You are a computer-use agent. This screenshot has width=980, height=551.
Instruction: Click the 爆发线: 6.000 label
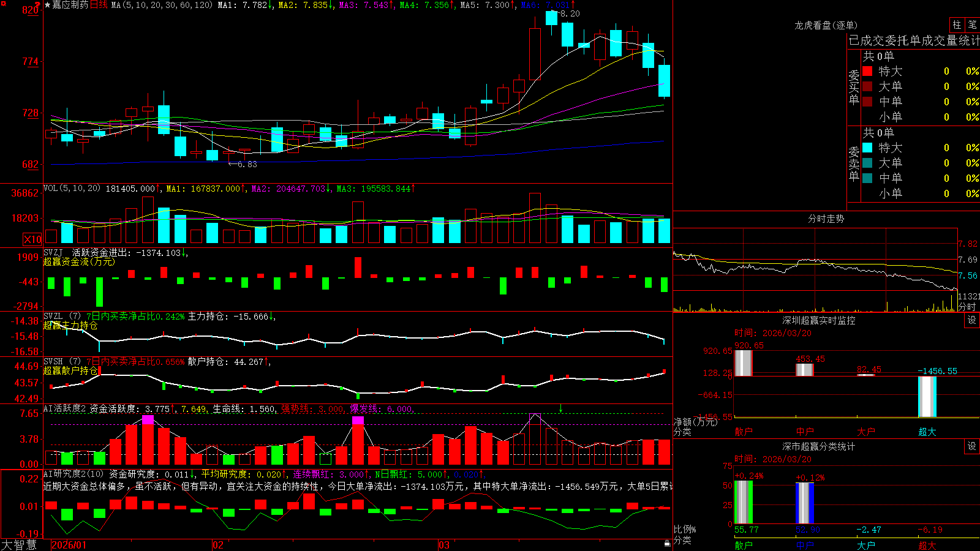click(381, 409)
